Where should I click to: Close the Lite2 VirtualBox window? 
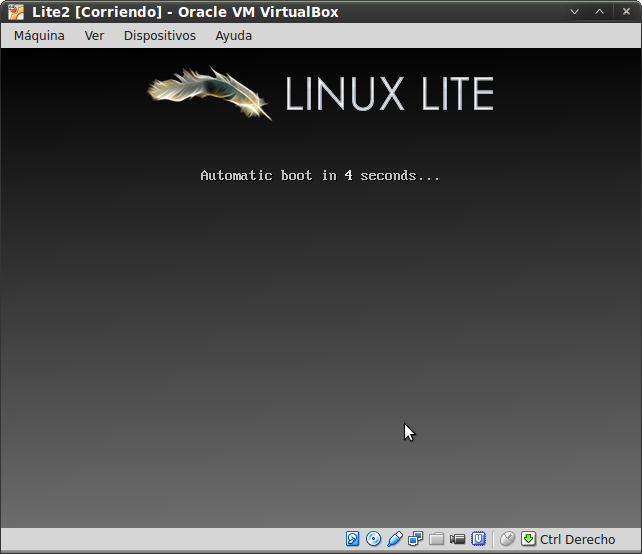625,12
